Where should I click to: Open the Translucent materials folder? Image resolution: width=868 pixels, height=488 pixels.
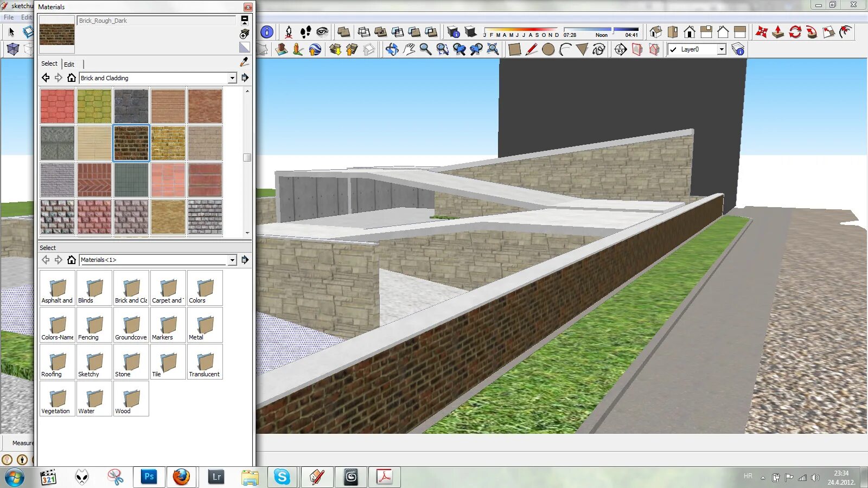click(205, 362)
